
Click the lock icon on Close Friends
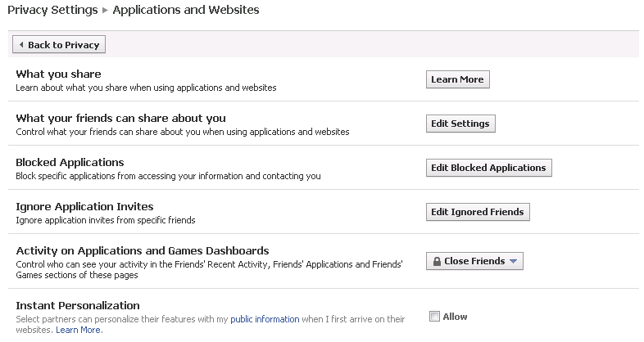coord(438,262)
